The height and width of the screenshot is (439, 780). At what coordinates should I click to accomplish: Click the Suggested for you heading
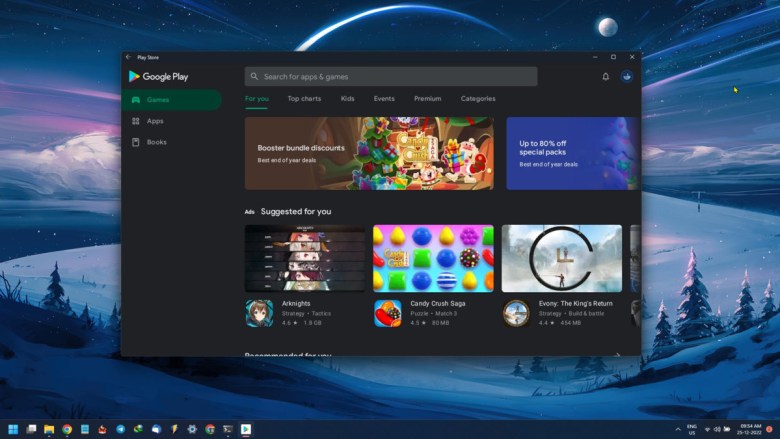(x=296, y=212)
